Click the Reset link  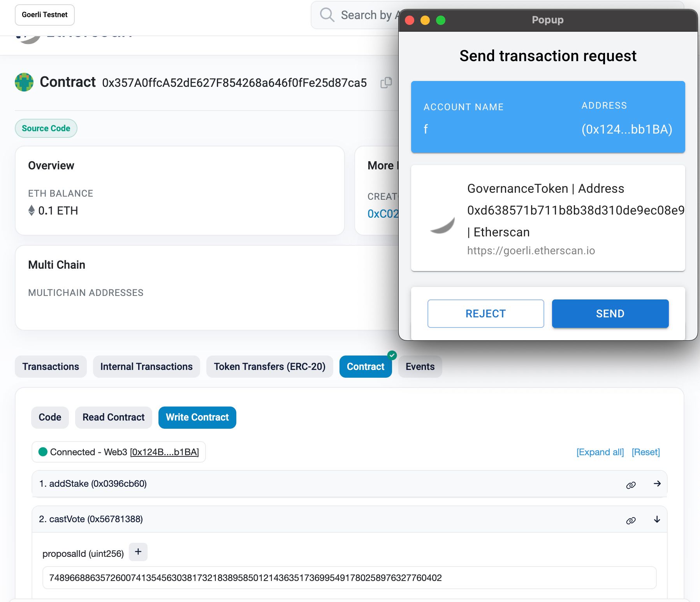pos(645,452)
